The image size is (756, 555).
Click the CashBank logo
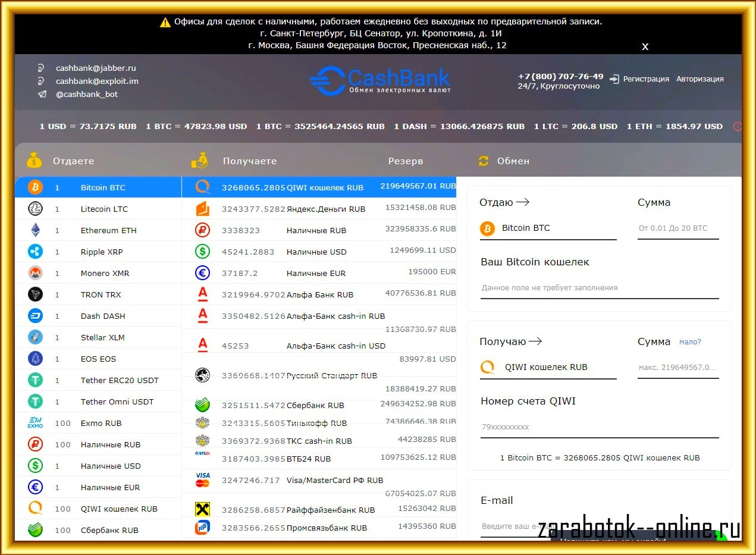(x=379, y=80)
